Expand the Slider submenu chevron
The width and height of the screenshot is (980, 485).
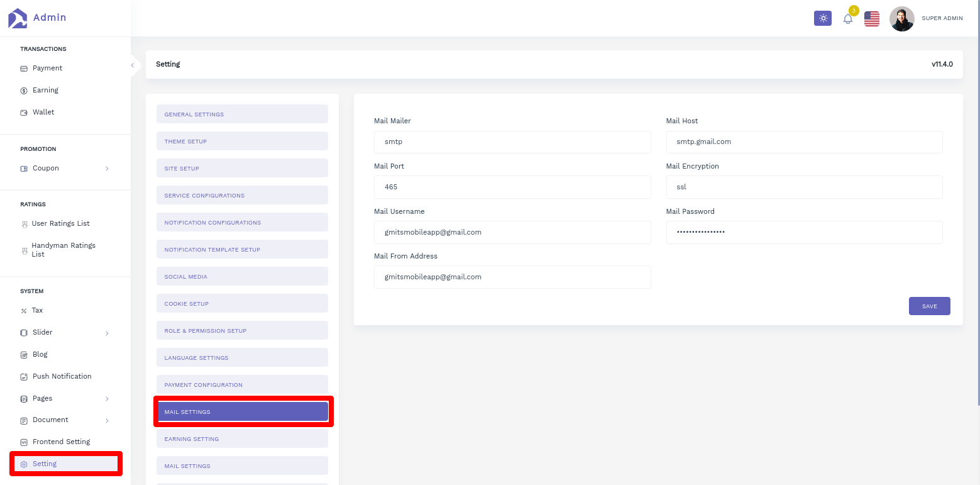tap(107, 333)
